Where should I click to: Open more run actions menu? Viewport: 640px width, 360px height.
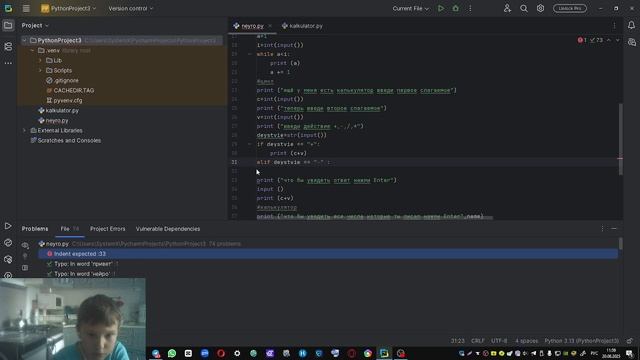470,8
